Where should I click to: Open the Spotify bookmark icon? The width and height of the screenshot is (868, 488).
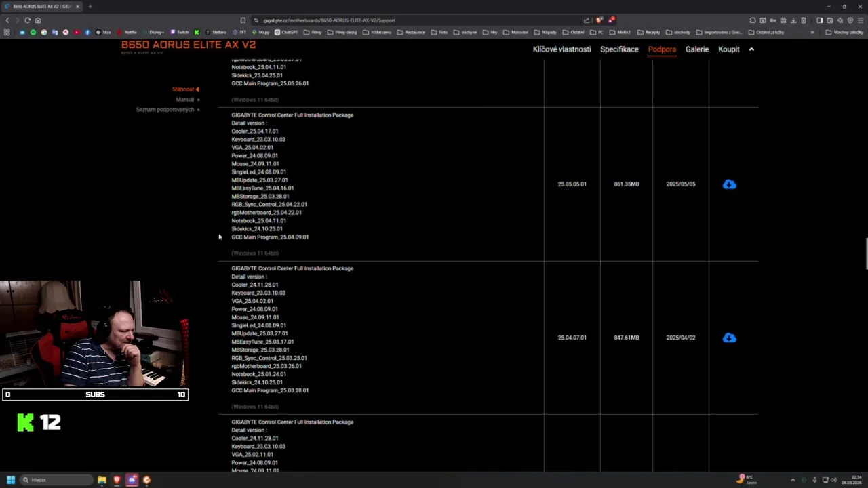point(33,32)
